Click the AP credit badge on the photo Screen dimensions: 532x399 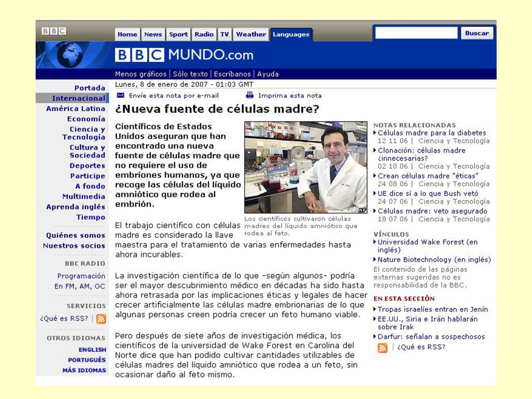(x=362, y=210)
